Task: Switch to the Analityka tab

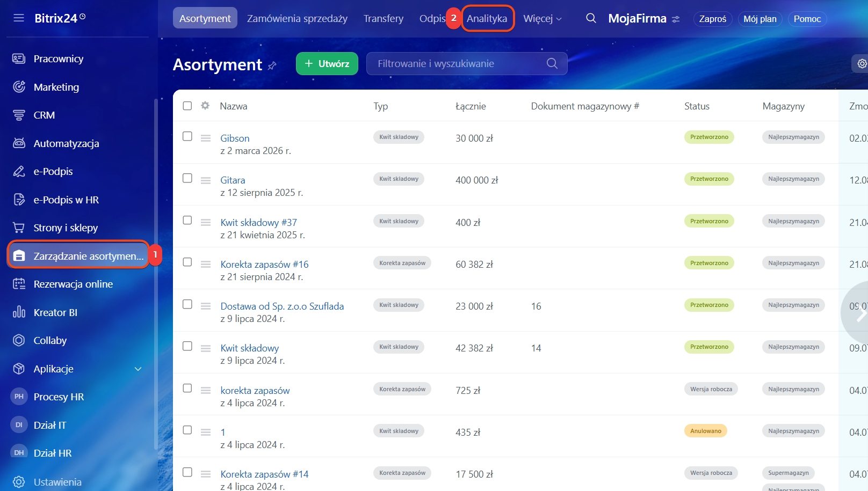Action: click(x=487, y=19)
